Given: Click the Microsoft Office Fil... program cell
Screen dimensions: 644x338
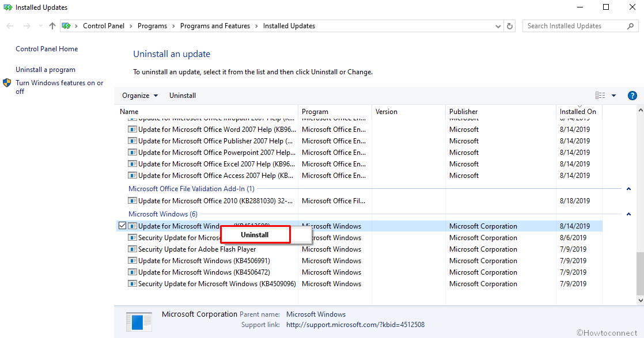Looking at the screenshot, I should [x=334, y=201].
